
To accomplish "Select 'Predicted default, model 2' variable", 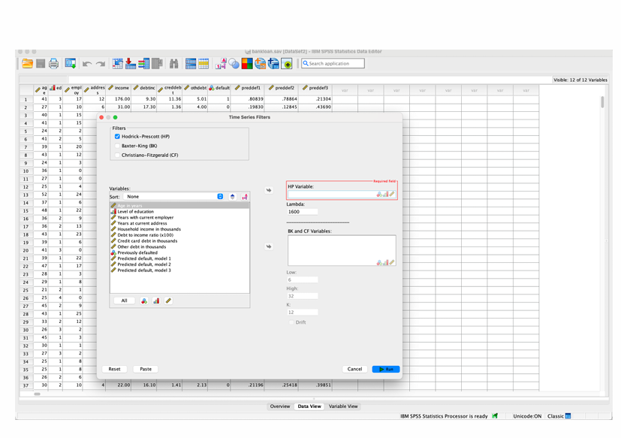I will 180,264.
